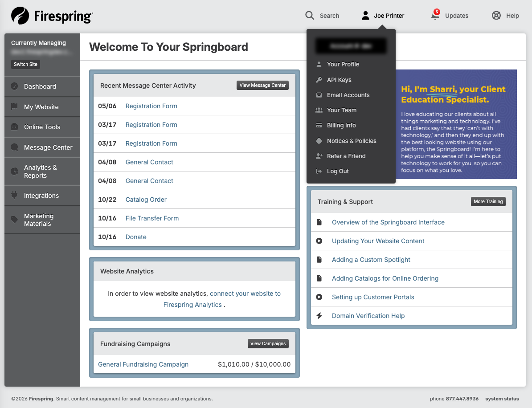Screen dimensions: 532x408
Task: Click the system status footer link
Action: (502, 399)
